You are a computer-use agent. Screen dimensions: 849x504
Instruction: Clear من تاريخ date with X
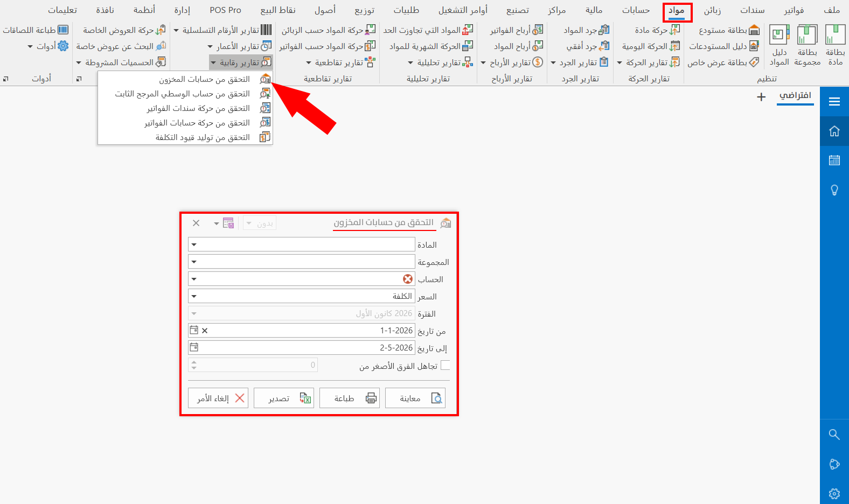[x=205, y=331]
